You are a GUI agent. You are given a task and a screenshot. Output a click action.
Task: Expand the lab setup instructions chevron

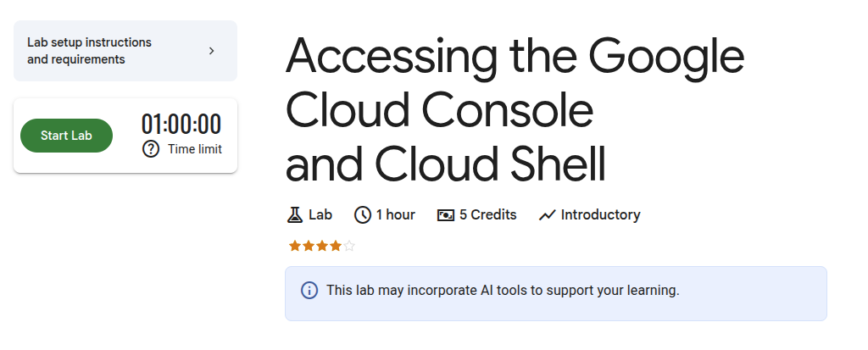pos(211,51)
